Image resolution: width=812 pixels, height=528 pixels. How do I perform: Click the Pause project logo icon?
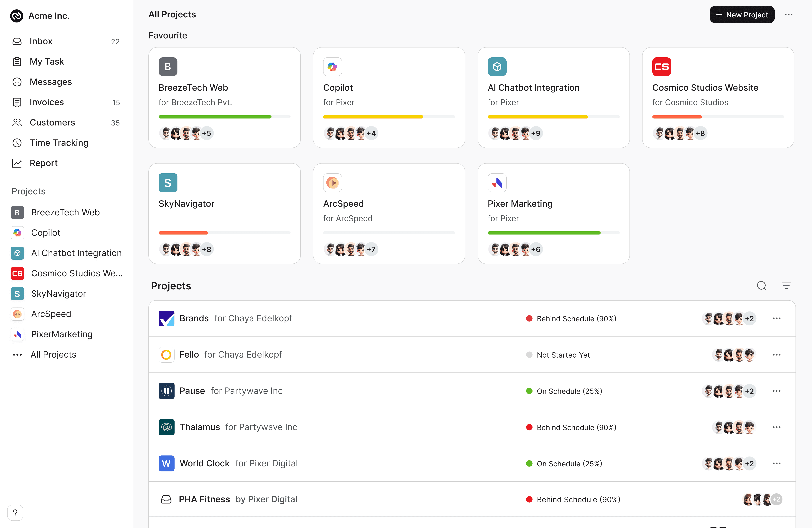pos(167,391)
